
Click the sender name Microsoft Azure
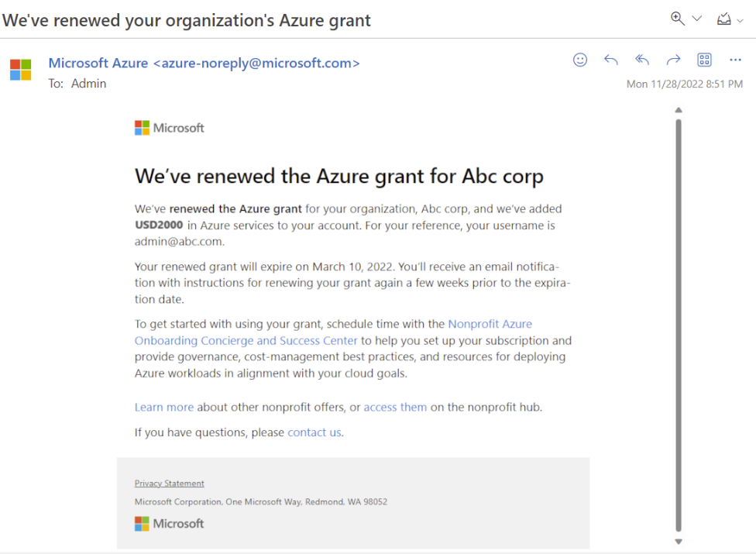(98, 63)
